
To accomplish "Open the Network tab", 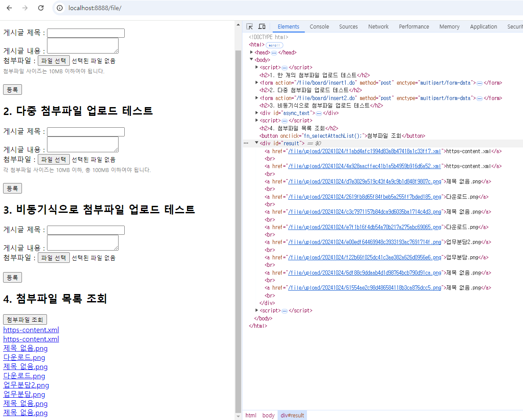I will 378,27.
